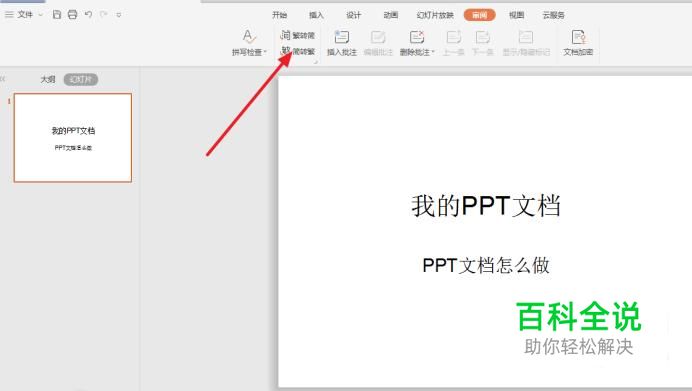This screenshot has height=391, width=692.
Task: Click the subtitle PPT文档怎么做
Action: 486,265
